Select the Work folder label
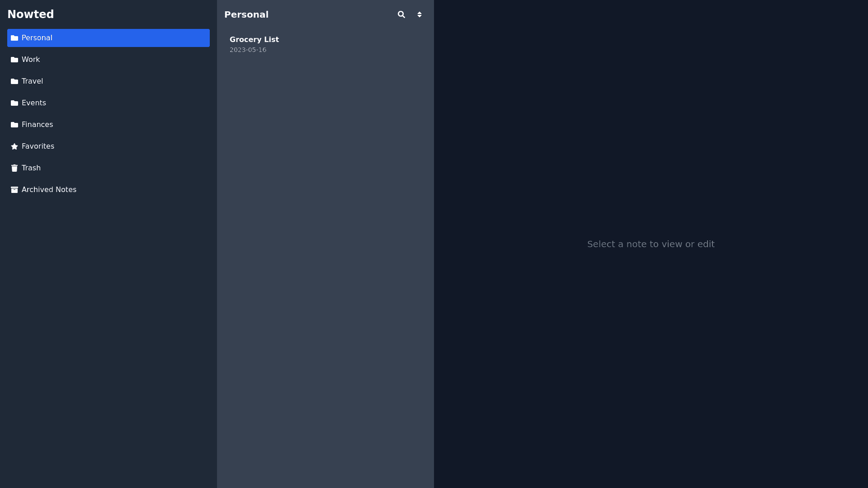Viewport: 868px width, 488px height. [x=31, y=60]
